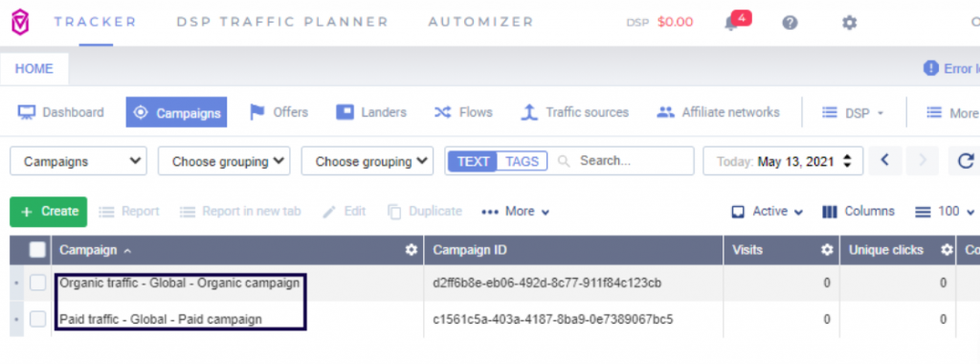
Task: Click the refresh data icon
Action: pyautogui.click(x=966, y=161)
